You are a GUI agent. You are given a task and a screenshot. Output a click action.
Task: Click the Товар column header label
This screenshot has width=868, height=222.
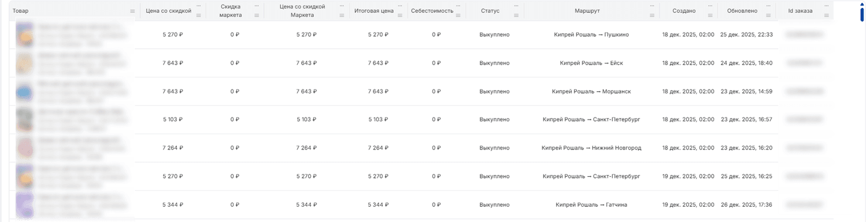point(20,11)
